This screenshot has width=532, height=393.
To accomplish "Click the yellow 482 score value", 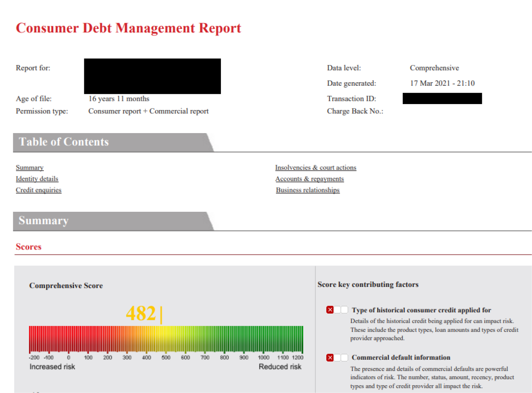I will pos(141,314).
